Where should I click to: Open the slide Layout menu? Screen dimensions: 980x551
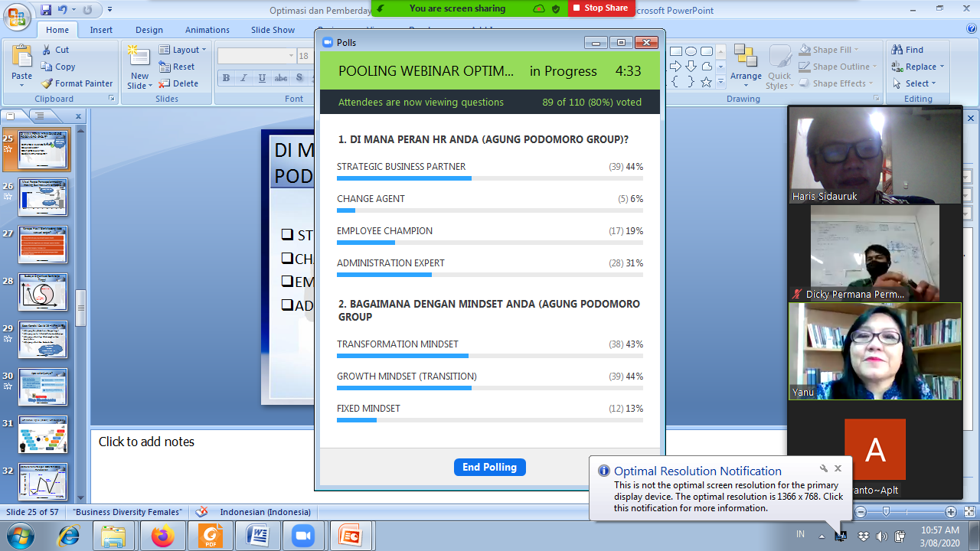tap(182, 50)
